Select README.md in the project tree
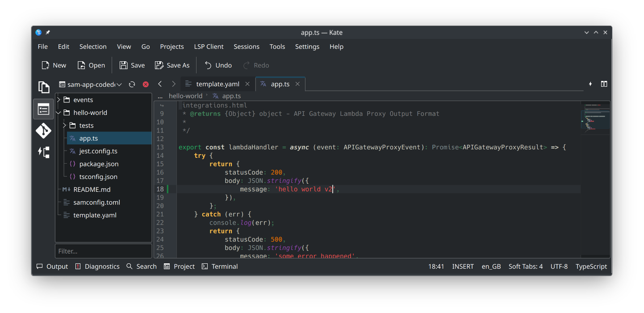The height and width of the screenshot is (313, 644). pyautogui.click(x=92, y=190)
